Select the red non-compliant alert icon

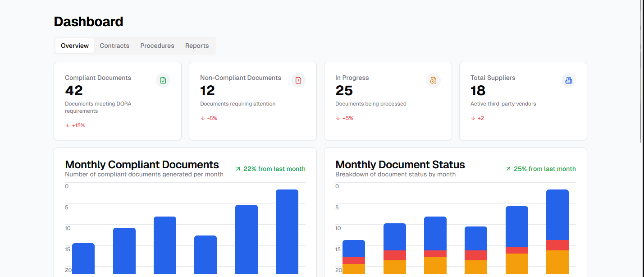coord(298,80)
